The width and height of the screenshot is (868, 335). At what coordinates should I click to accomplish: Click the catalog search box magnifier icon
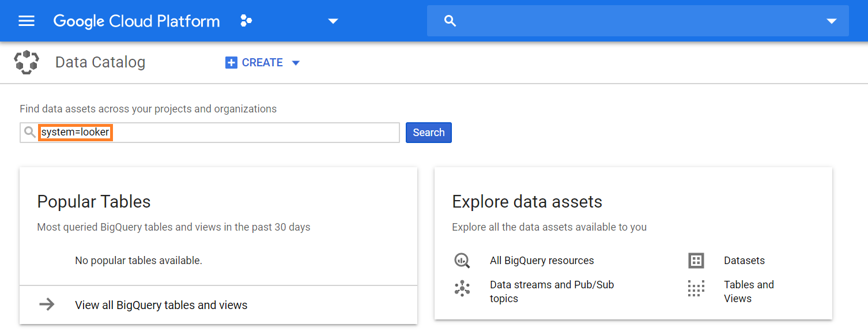[30, 133]
